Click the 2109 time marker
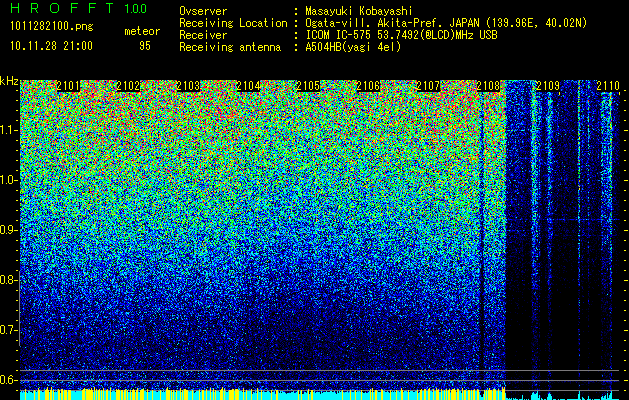 tap(548, 86)
